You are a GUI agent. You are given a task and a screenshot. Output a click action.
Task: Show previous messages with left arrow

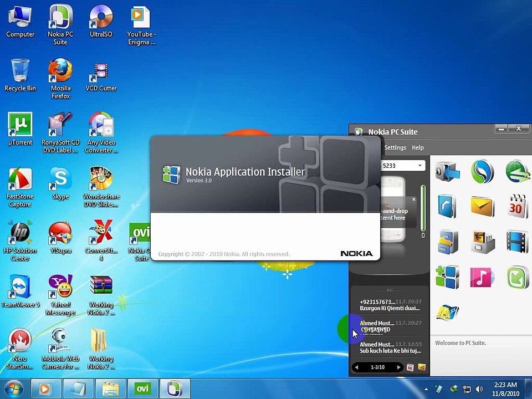(x=356, y=367)
